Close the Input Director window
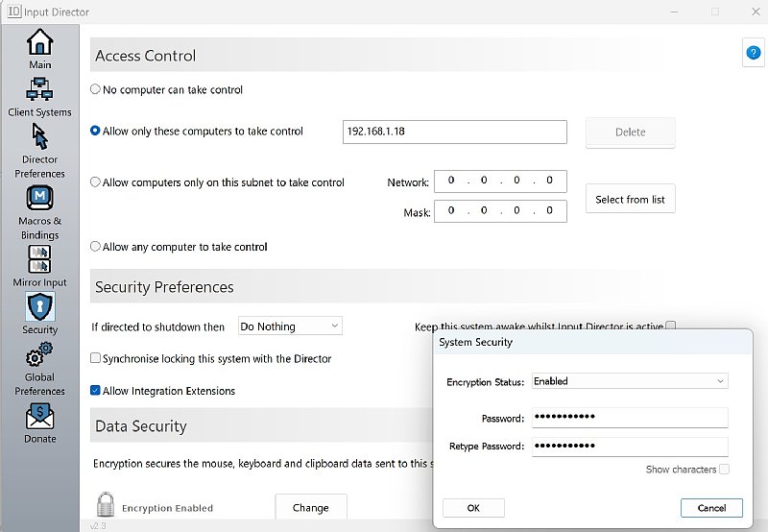Viewport: 768px width, 532px height. [756, 12]
